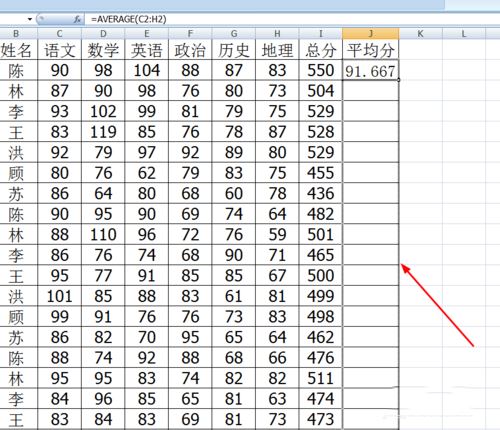
Task: Select the column C header
Action: (60, 34)
